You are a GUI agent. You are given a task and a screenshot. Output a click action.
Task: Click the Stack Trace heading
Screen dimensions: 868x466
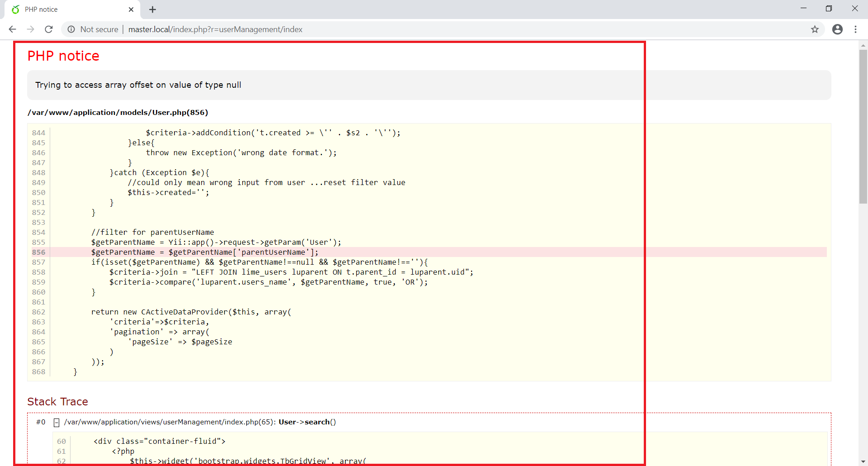click(x=57, y=402)
